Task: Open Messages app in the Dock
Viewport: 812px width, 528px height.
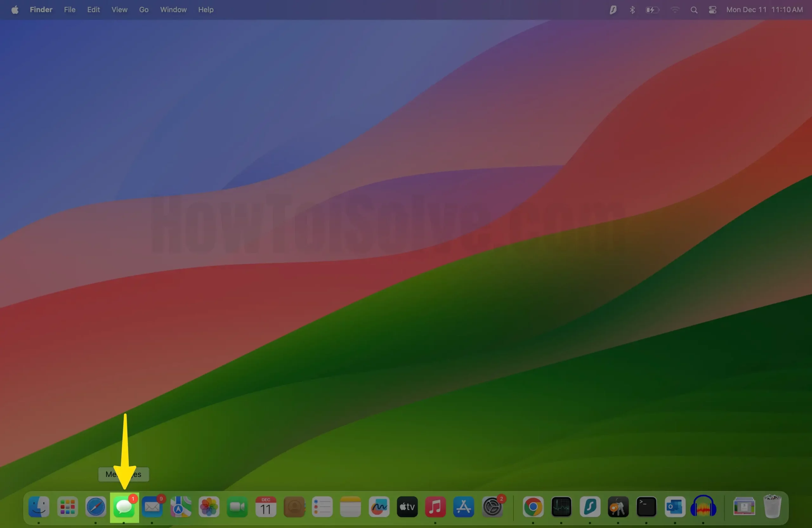Action: pyautogui.click(x=124, y=507)
